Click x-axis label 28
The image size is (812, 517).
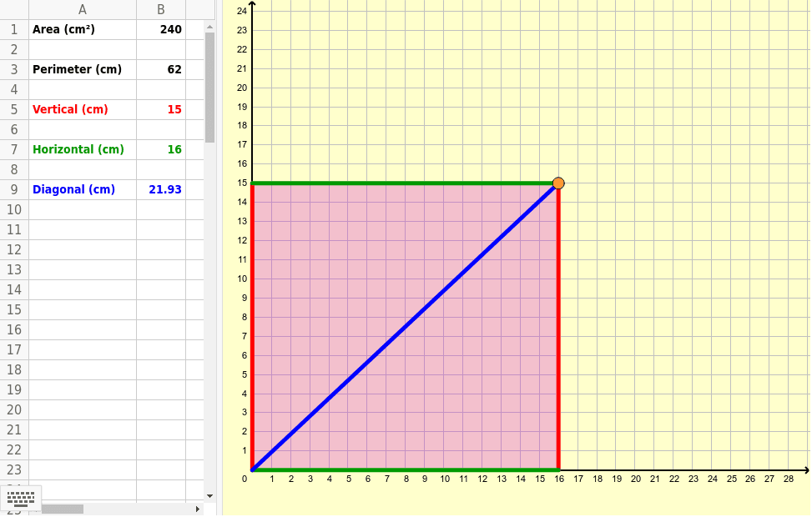point(788,479)
